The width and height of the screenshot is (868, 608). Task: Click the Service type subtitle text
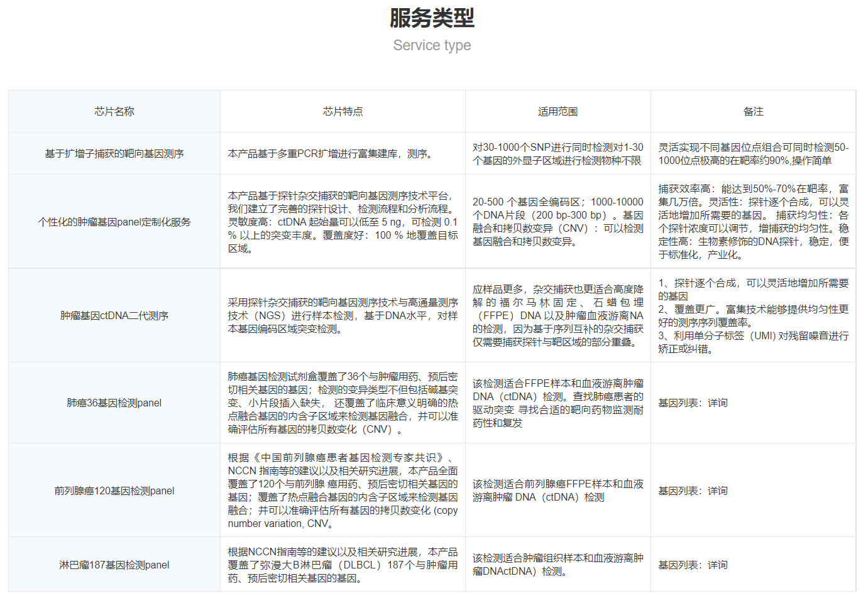[432, 45]
